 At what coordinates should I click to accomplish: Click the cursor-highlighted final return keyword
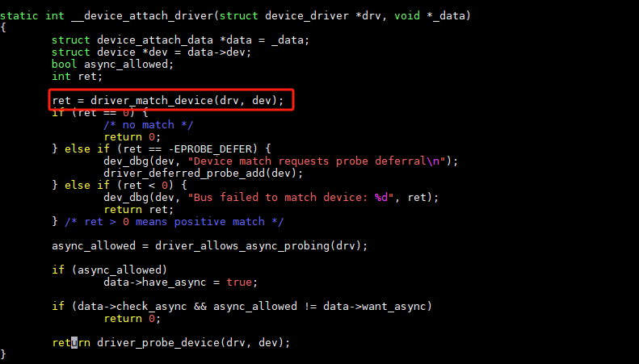click(71, 342)
